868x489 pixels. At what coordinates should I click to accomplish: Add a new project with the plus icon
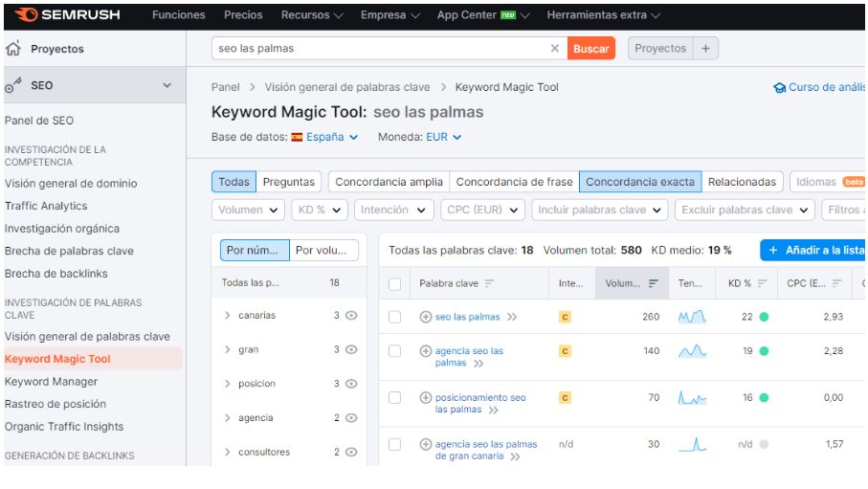[x=705, y=48]
